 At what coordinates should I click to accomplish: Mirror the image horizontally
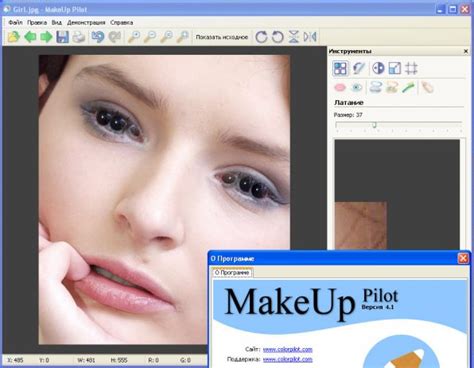tap(310, 37)
